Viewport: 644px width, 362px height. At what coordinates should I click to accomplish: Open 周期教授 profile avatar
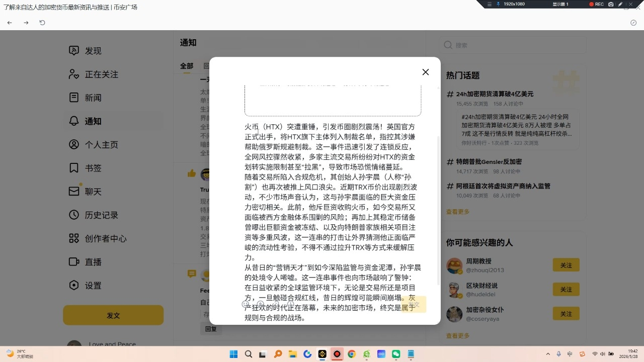tap(454, 265)
